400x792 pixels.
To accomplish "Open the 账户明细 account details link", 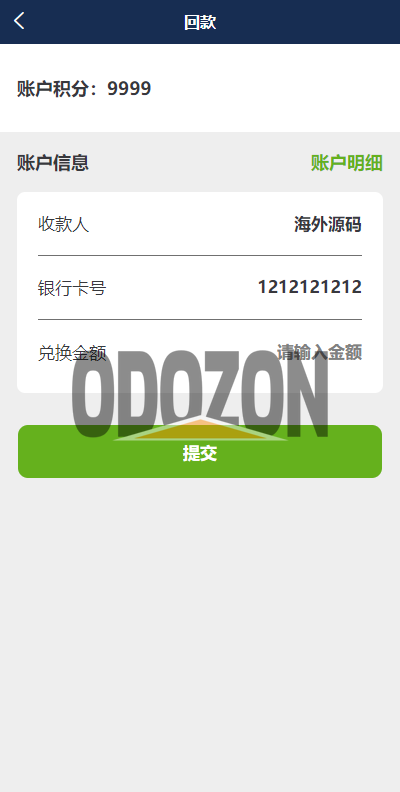I will pos(346,163).
